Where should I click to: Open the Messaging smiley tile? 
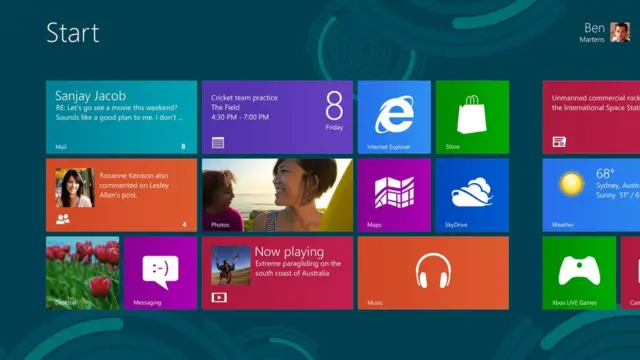(x=160, y=273)
